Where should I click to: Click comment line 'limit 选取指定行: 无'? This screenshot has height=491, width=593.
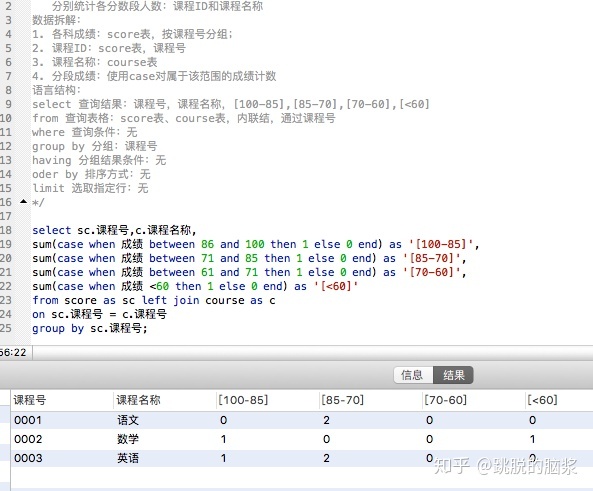click(x=90, y=188)
